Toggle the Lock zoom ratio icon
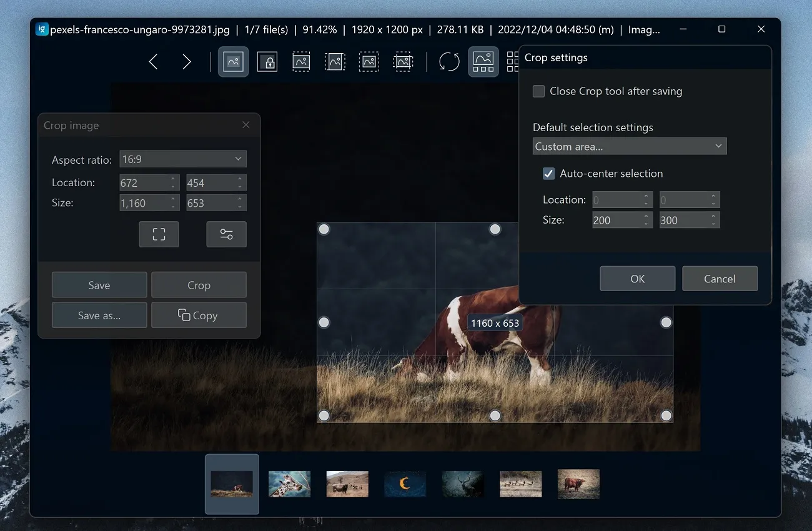812x531 pixels. [267, 62]
